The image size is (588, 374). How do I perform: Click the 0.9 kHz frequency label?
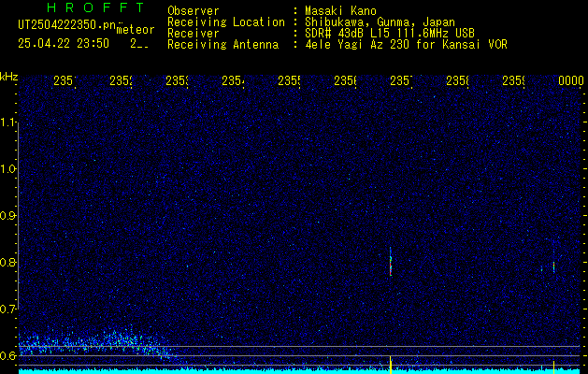tap(7, 215)
